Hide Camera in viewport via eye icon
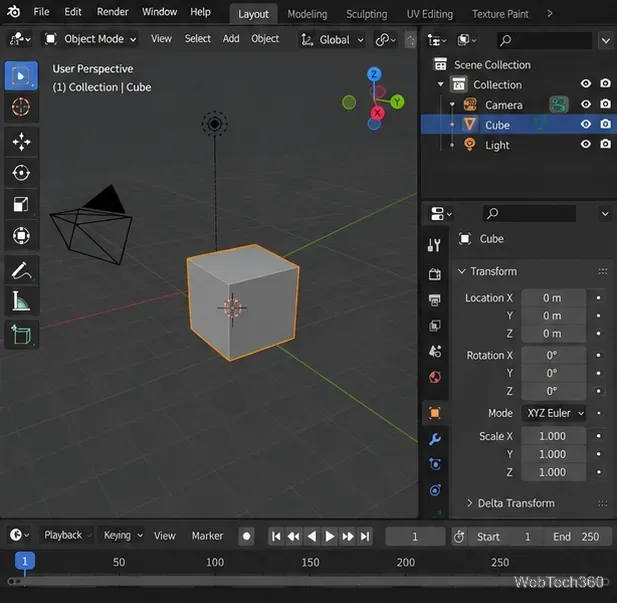Image resolution: width=617 pixels, height=603 pixels. click(586, 104)
